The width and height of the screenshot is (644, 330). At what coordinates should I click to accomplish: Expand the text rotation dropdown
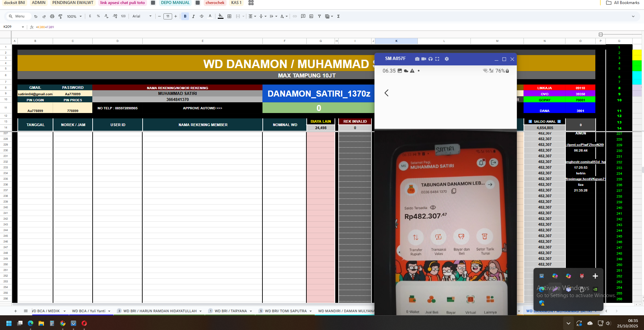[284, 16]
